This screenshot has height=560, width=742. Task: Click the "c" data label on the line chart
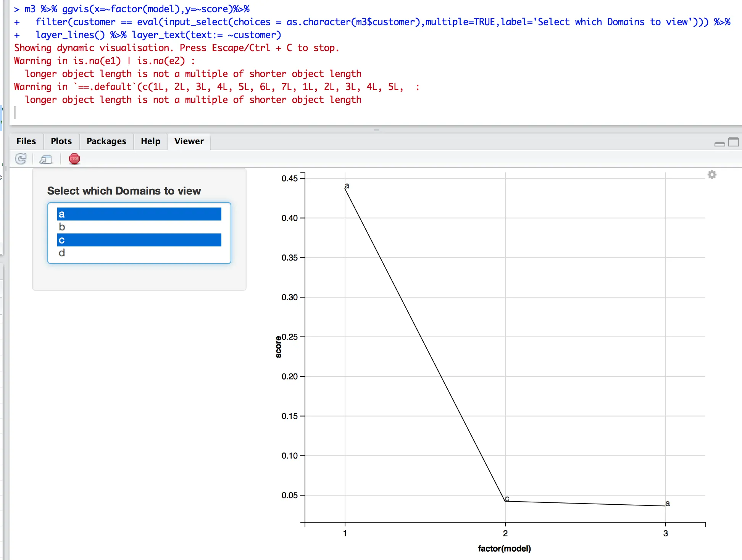pos(507,499)
